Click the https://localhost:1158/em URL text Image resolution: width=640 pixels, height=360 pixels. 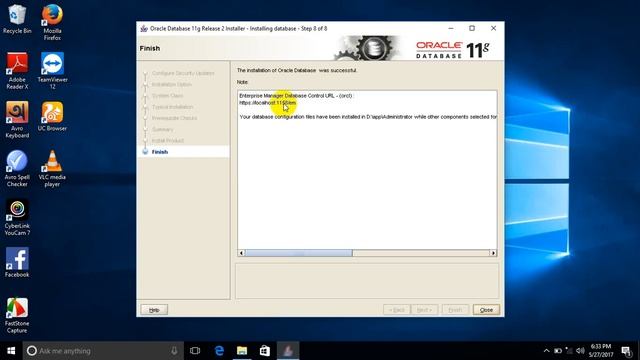[x=268, y=103]
